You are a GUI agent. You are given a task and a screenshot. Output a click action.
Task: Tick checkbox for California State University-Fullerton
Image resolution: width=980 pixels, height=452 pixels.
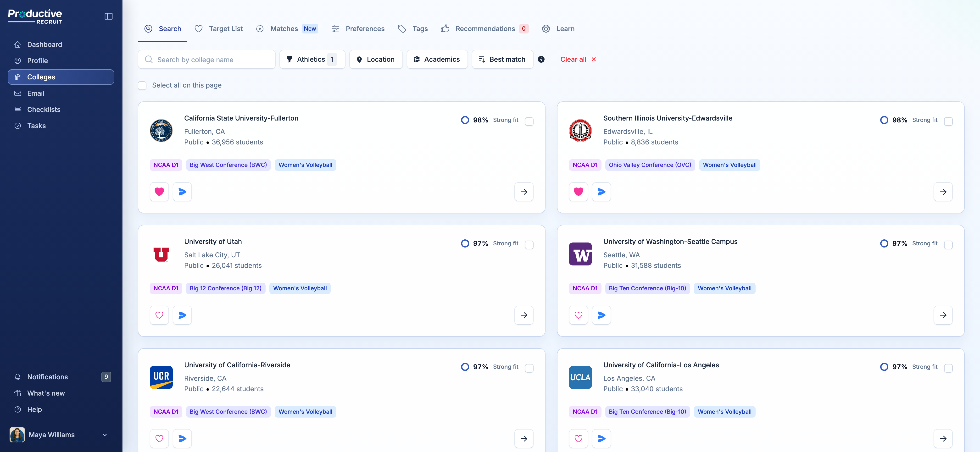tap(529, 121)
